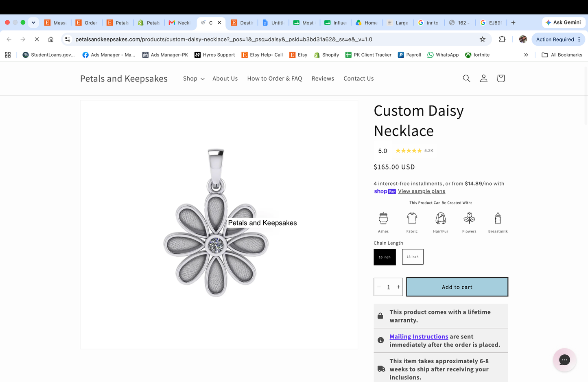Open the All Bookmarks folder
Viewport: 588px width, 382px height.
pyautogui.click(x=562, y=55)
